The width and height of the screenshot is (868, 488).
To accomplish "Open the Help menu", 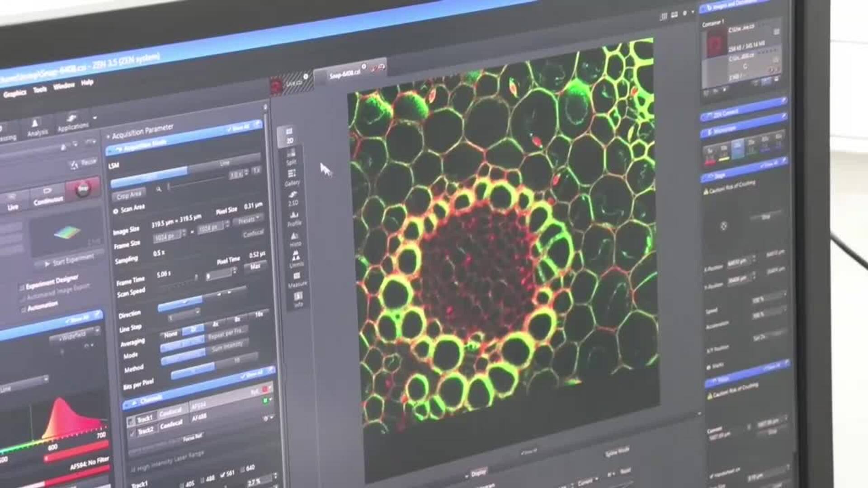I will tap(87, 82).
